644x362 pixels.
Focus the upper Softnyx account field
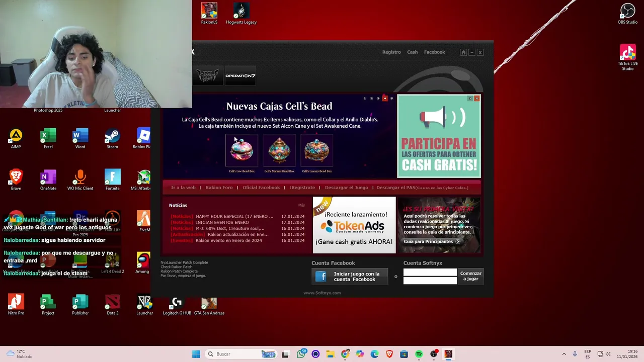click(430, 273)
